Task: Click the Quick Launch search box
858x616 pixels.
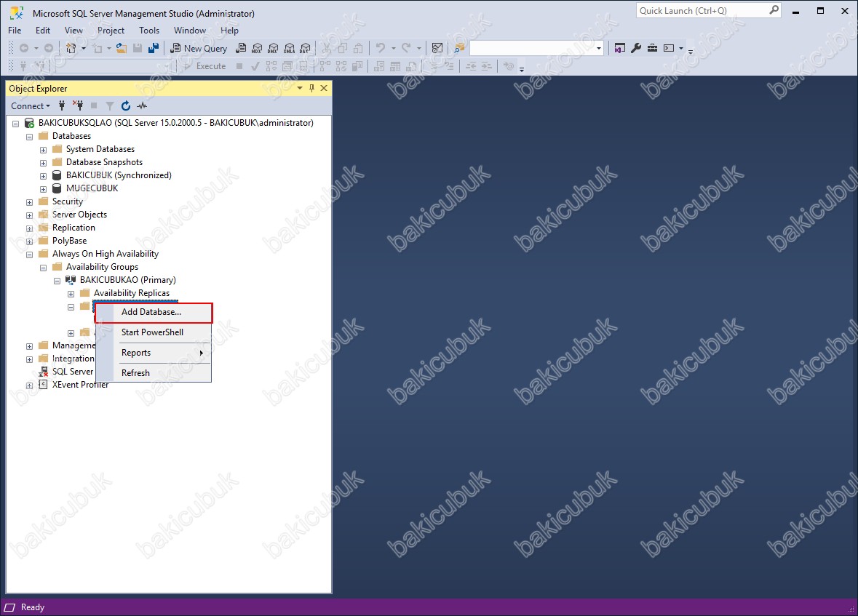Action: tap(708, 10)
